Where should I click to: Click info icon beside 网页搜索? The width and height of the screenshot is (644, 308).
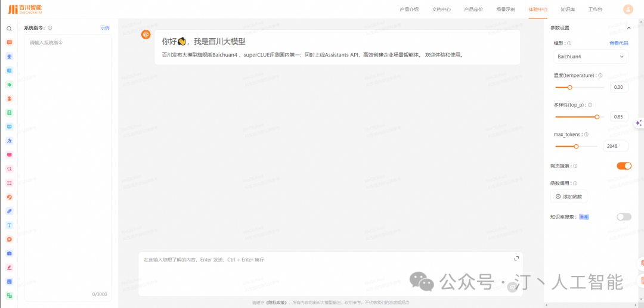[x=575, y=166]
